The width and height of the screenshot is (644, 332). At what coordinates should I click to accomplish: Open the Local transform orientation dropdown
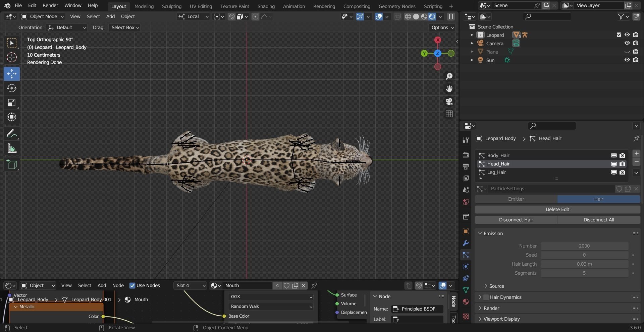[x=194, y=16]
